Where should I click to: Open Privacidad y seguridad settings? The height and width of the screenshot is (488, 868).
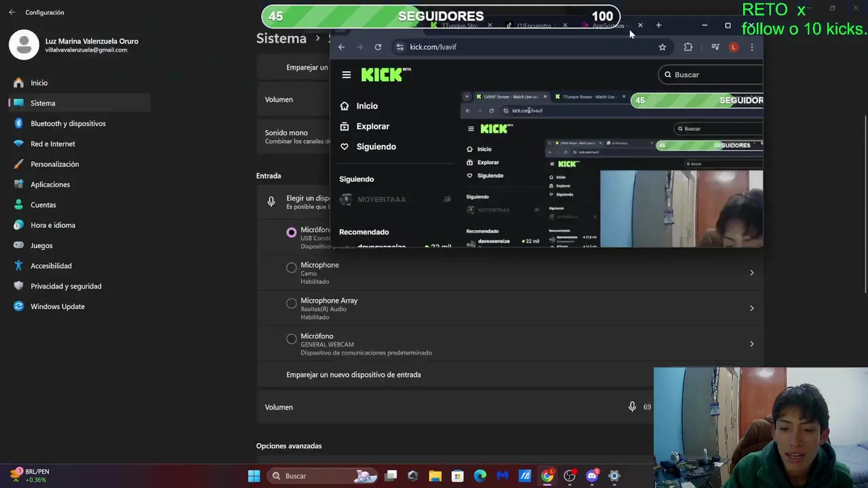(80, 286)
